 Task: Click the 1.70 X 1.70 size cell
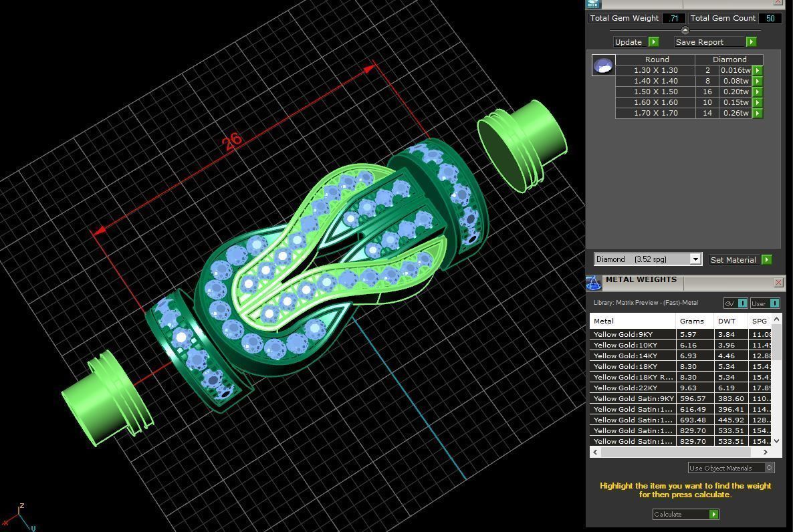point(655,113)
